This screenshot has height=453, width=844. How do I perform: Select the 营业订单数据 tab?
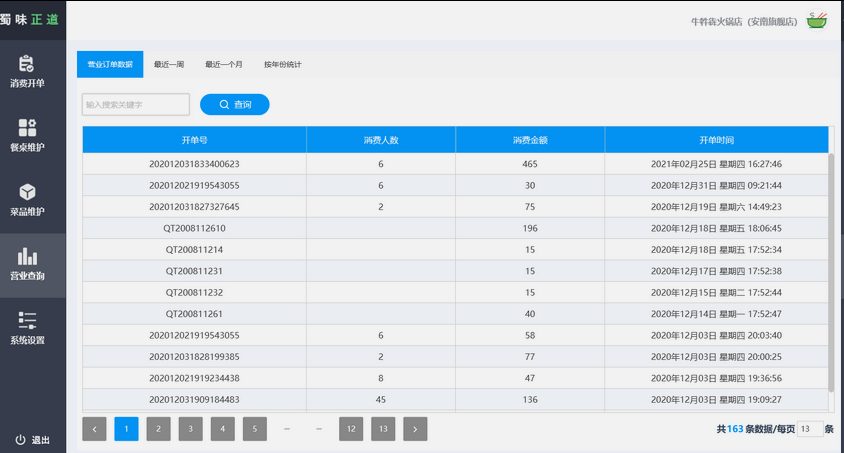110,65
